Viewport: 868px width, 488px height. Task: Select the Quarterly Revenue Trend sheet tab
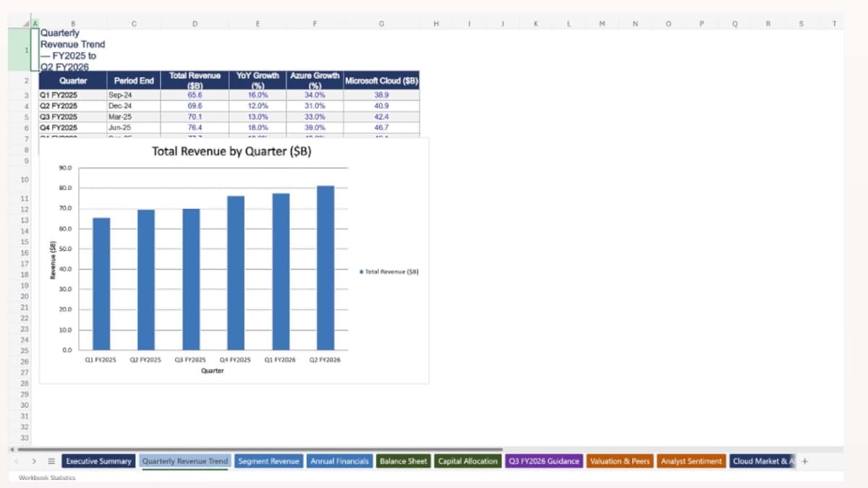[x=185, y=461]
